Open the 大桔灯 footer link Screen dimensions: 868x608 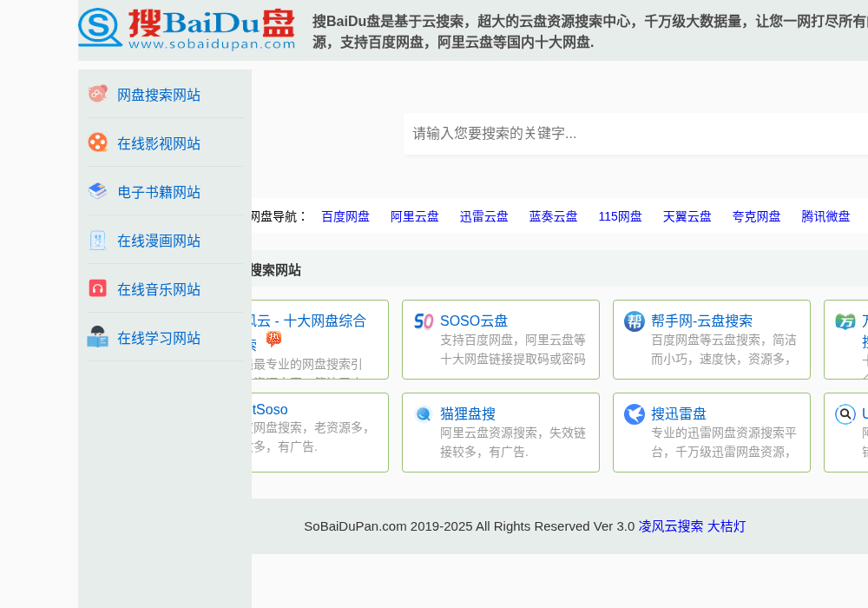point(727,526)
